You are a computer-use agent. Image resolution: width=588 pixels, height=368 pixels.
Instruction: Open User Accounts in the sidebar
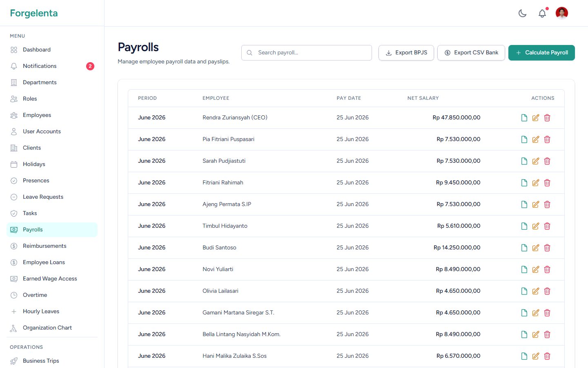(x=52, y=131)
